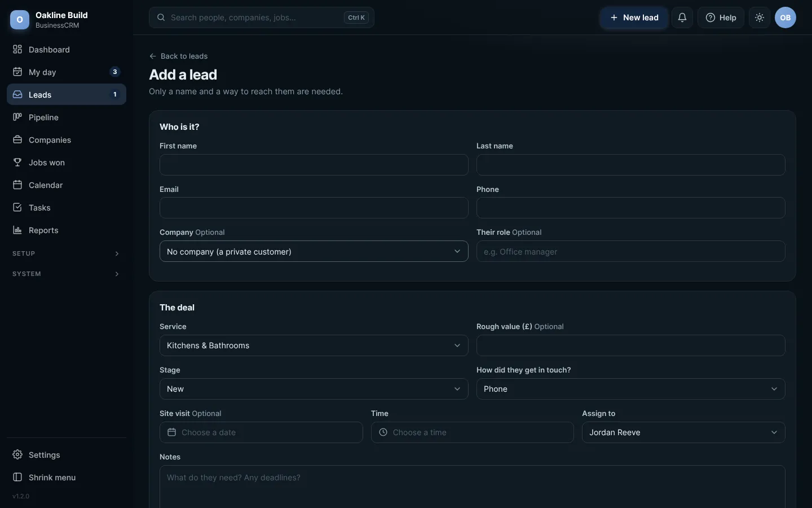Open the OB user avatar menu
Image resolution: width=812 pixels, height=508 pixels.
tap(785, 17)
